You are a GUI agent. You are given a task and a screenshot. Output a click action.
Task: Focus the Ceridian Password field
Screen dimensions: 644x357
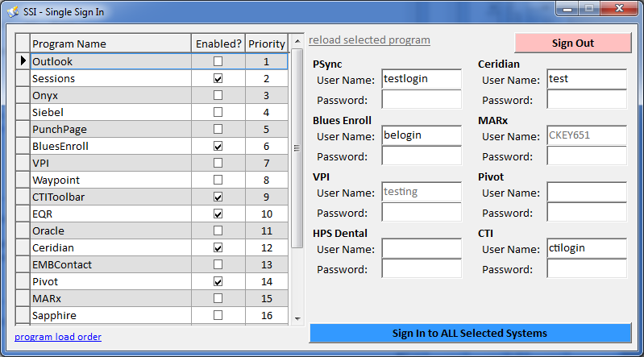coord(587,99)
